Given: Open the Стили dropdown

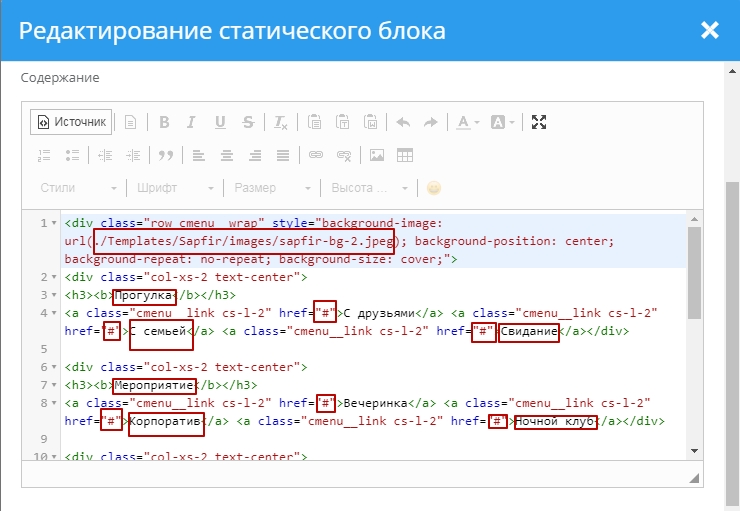Looking at the screenshot, I should point(79,188).
